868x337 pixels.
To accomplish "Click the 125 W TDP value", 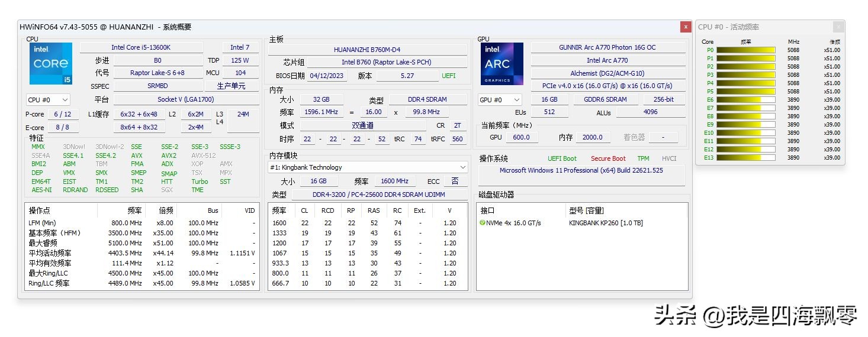I will [240, 60].
